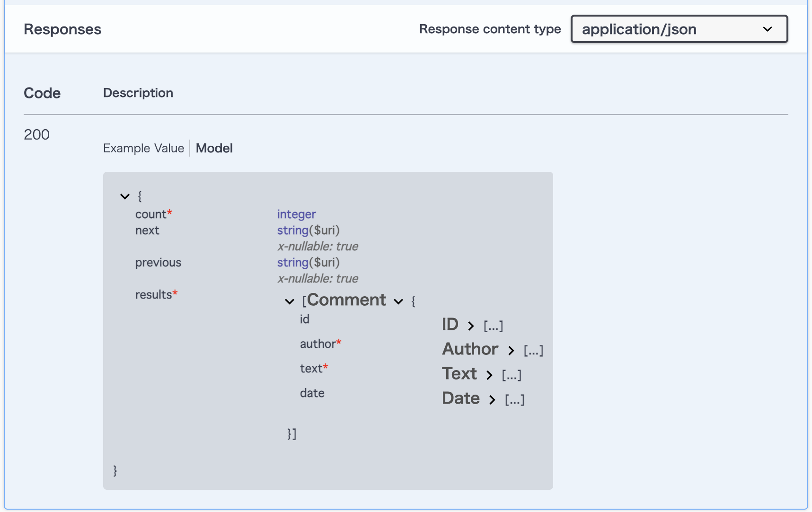Click x-nullable: true under next
The image size is (812, 512).
[x=318, y=247]
